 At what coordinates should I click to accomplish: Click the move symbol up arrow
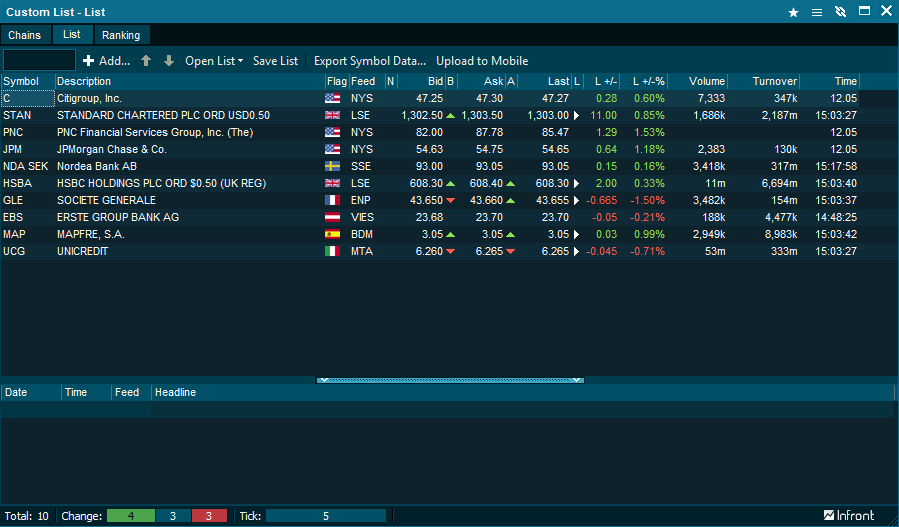(x=146, y=61)
